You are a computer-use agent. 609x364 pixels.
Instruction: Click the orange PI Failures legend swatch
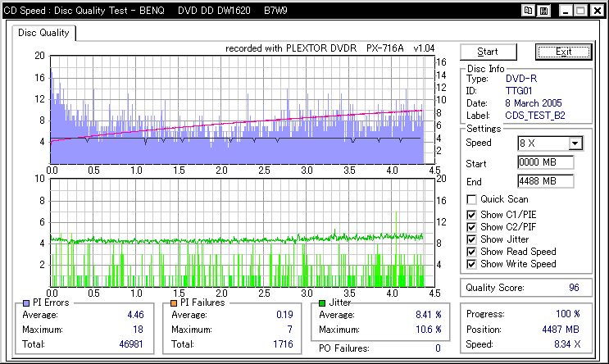coord(174,303)
